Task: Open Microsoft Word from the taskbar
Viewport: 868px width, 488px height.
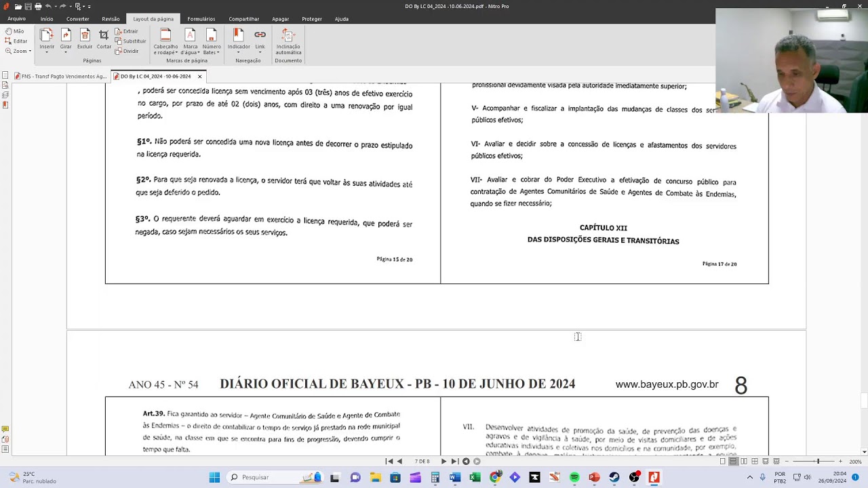Action: point(455,477)
